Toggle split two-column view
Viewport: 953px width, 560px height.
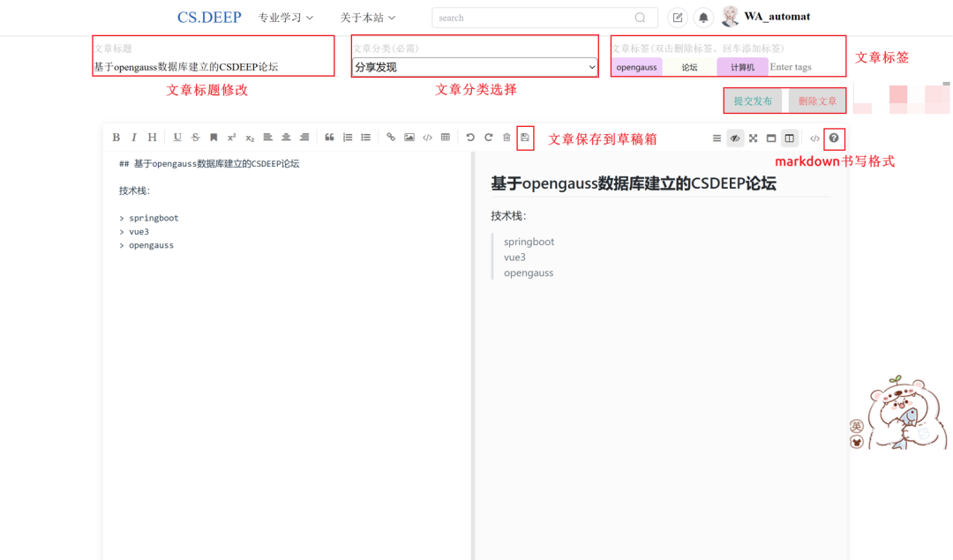point(790,138)
